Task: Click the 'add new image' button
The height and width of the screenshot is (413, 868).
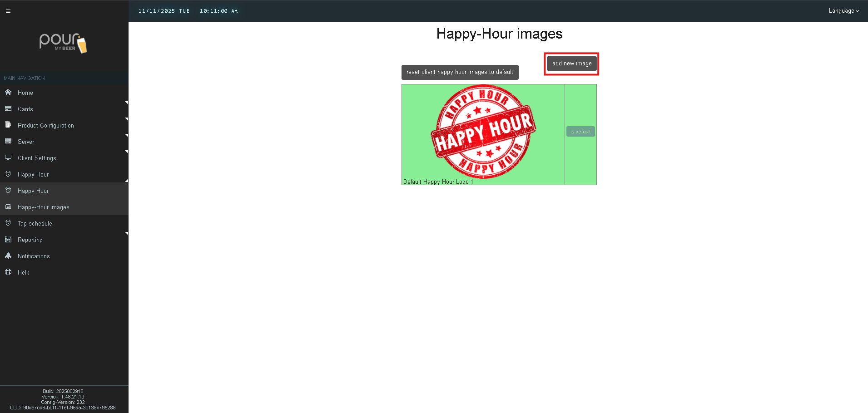Action: tap(571, 64)
